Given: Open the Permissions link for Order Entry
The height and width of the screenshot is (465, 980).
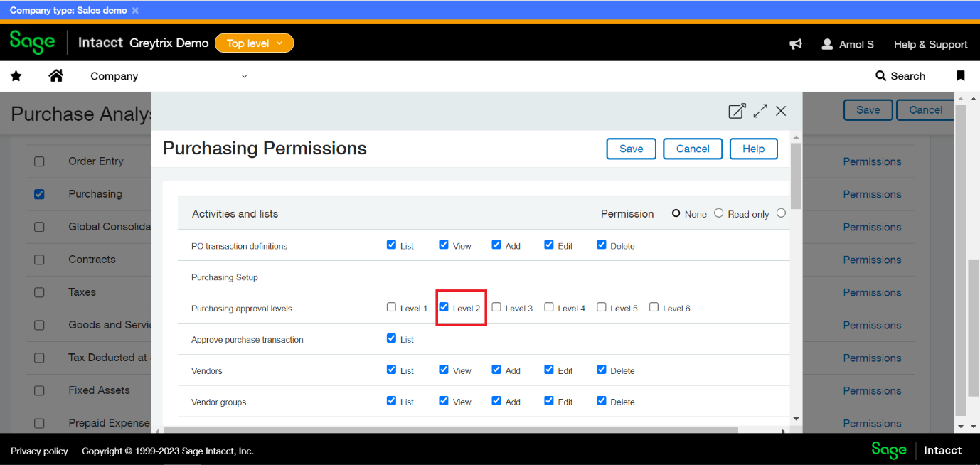Looking at the screenshot, I should tap(872, 161).
